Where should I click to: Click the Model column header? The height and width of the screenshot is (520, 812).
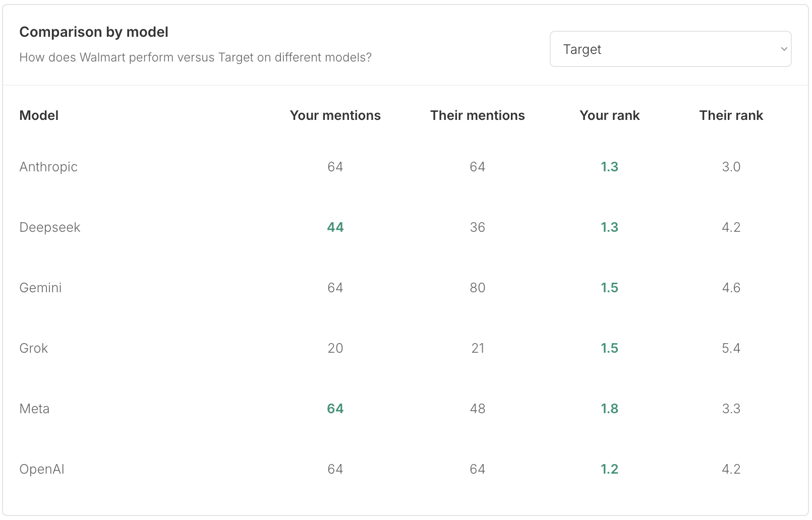(39, 115)
